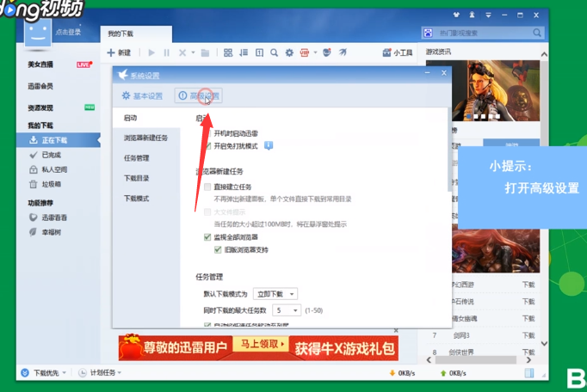The width and height of the screenshot is (587, 392).
Task: Open 私人空间 in the sidebar
Action: [x=55, y=169]
